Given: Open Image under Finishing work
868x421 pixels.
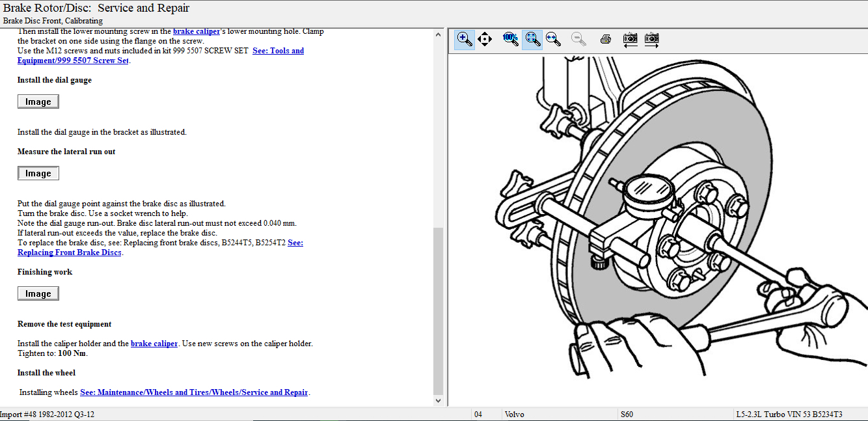Looking at the screenshot, I should [x=38, y=293].
